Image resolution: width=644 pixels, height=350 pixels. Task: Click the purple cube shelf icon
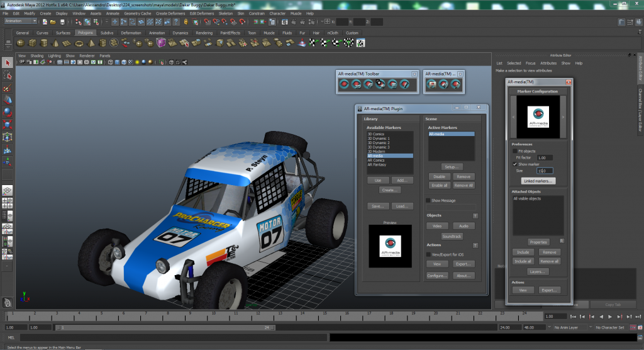point(161,43)
